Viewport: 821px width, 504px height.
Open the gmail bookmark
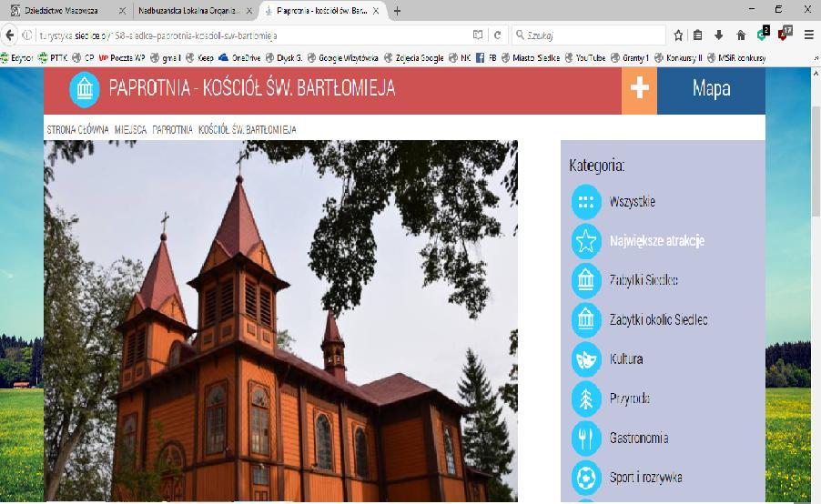[166, 57]
